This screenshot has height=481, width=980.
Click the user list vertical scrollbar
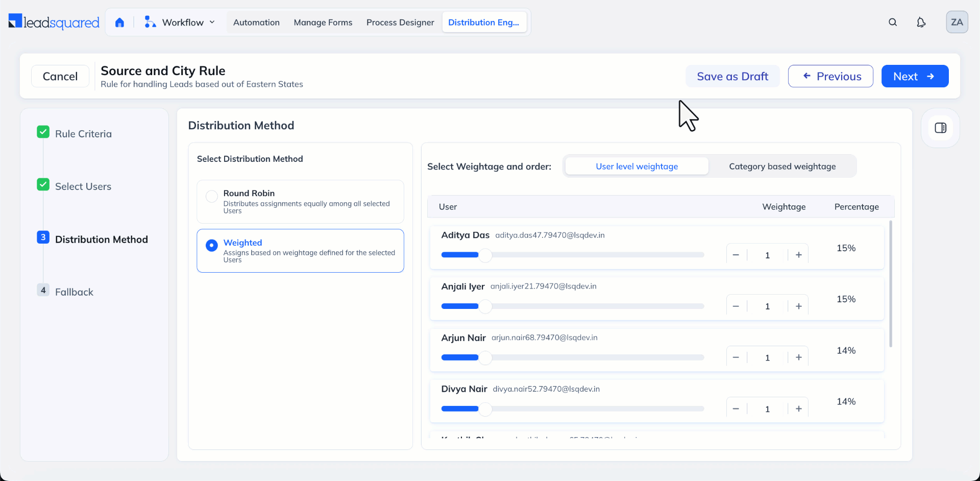tap(891, 284)
